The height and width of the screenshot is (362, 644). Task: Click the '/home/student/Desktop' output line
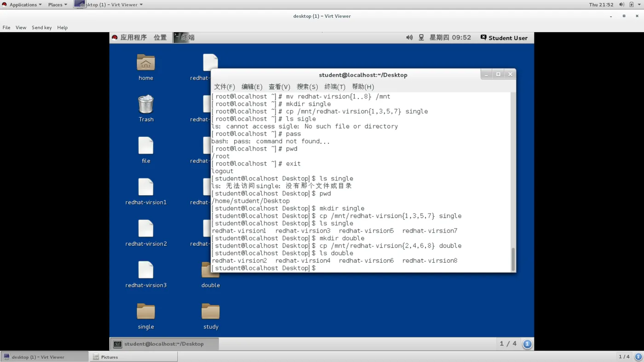click(x=251, y=201)
